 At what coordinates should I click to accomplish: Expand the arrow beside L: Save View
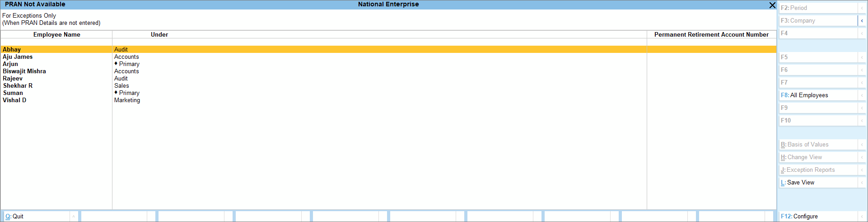[x=862, y=183]
